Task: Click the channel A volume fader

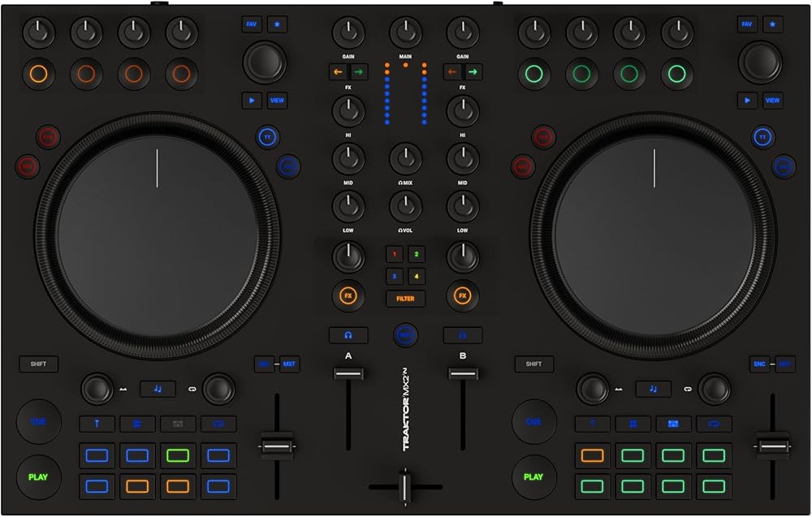Action: click(x=348, y=373)
